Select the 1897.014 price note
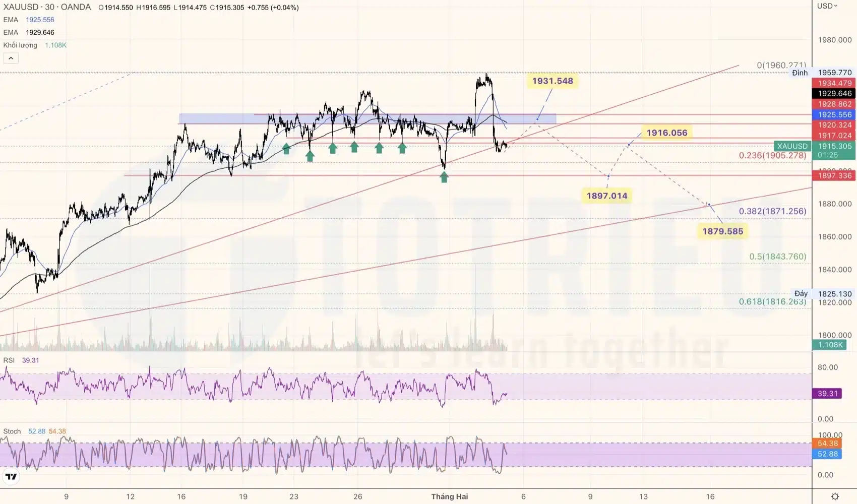 coord(606,196)
